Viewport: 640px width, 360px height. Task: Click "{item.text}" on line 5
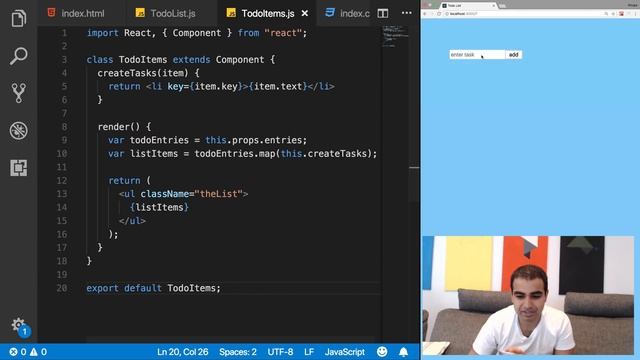[278, 87]
